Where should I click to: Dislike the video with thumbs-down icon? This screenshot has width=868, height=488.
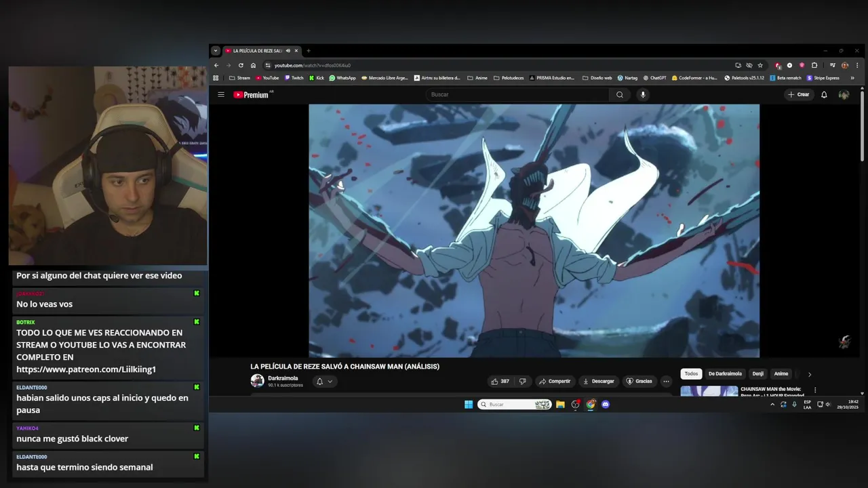coord(522,382)
